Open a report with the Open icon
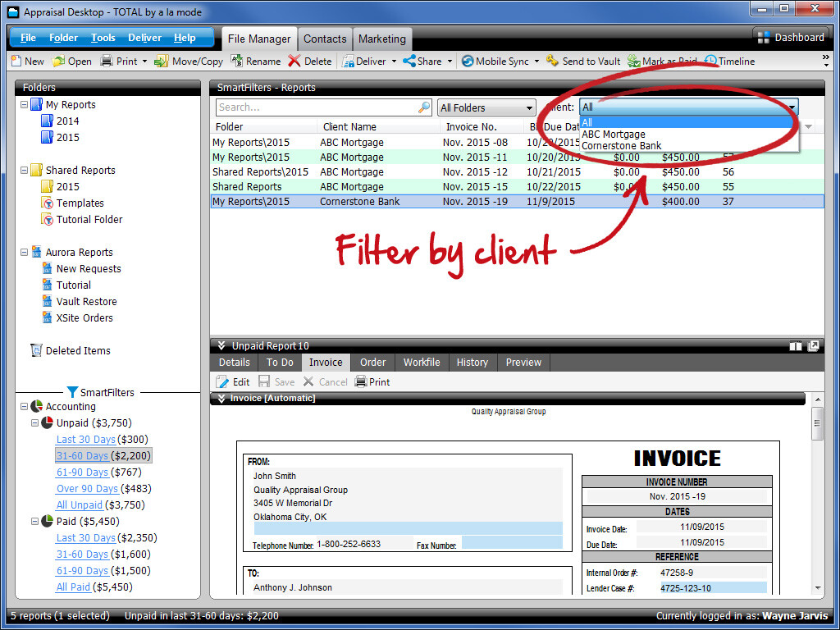This screenshot has height=630, width=840. (58, 61)
